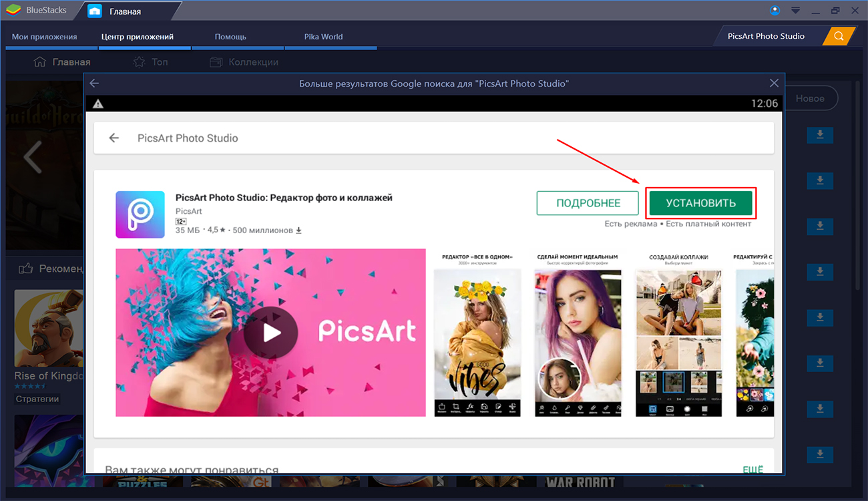This screenshot has width=868, height=501.
Task: Click the Вам также могут понравиться heading
Action: (192, 470)
